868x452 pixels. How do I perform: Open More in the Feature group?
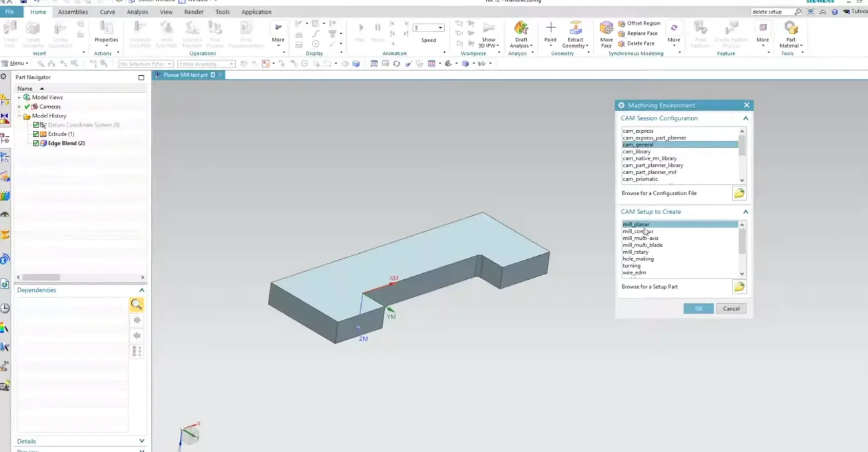tap(762, 34)
